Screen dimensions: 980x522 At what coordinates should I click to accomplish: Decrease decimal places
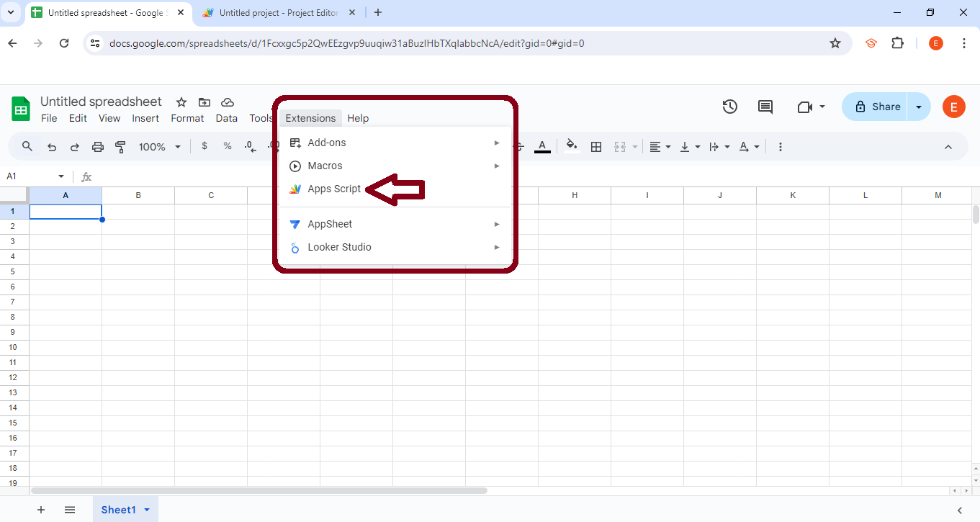click(x=250, y=146)
